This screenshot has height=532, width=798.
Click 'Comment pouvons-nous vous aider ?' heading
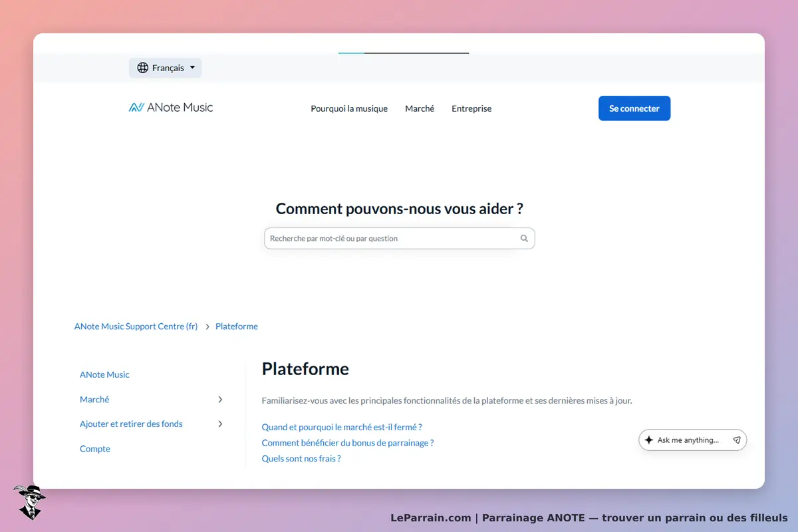point(400,209)
